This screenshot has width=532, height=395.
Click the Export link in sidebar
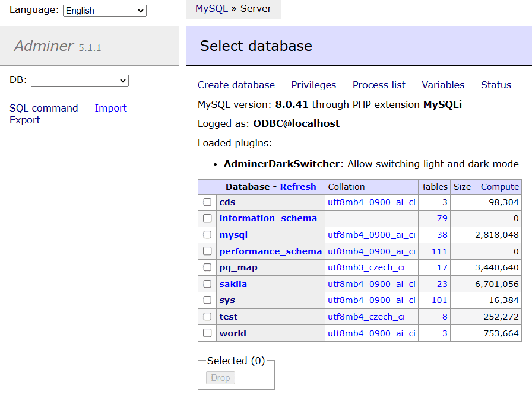tap(25, 120)
